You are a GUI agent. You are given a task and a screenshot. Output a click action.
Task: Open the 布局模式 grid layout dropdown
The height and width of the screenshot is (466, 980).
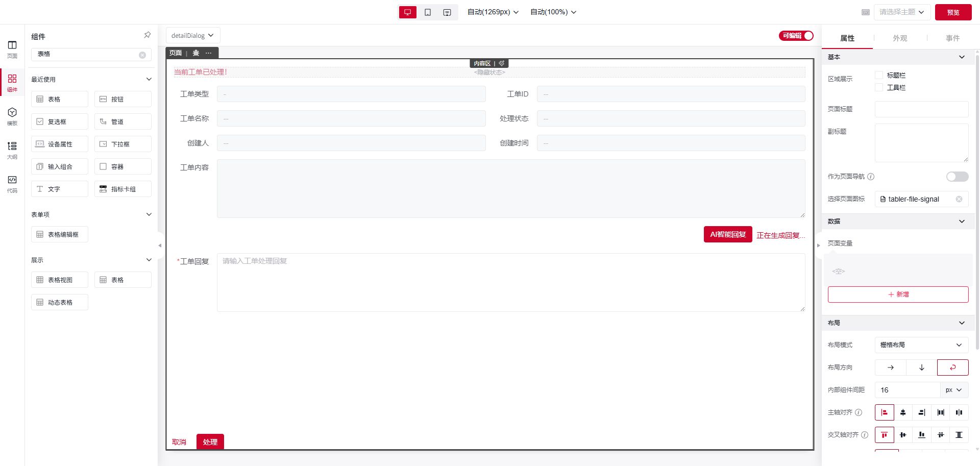pos(921,345)
